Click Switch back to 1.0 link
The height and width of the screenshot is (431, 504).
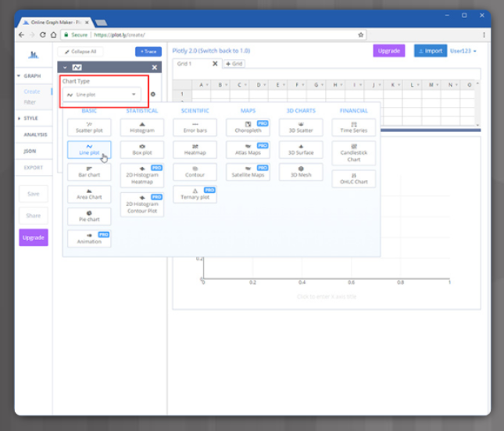224,51
